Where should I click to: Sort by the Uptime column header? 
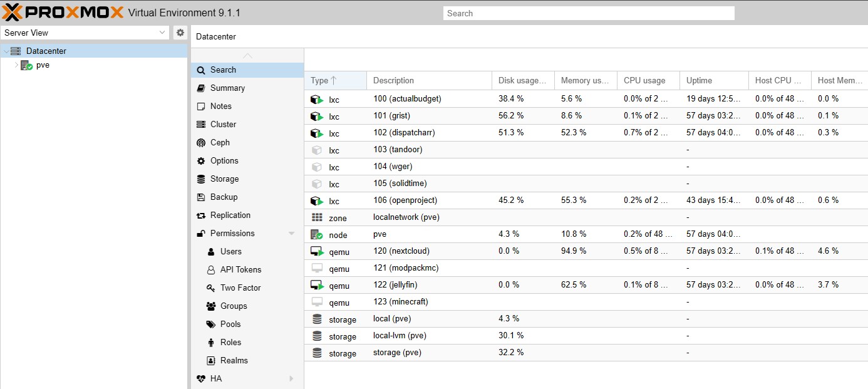pos(714,80)
